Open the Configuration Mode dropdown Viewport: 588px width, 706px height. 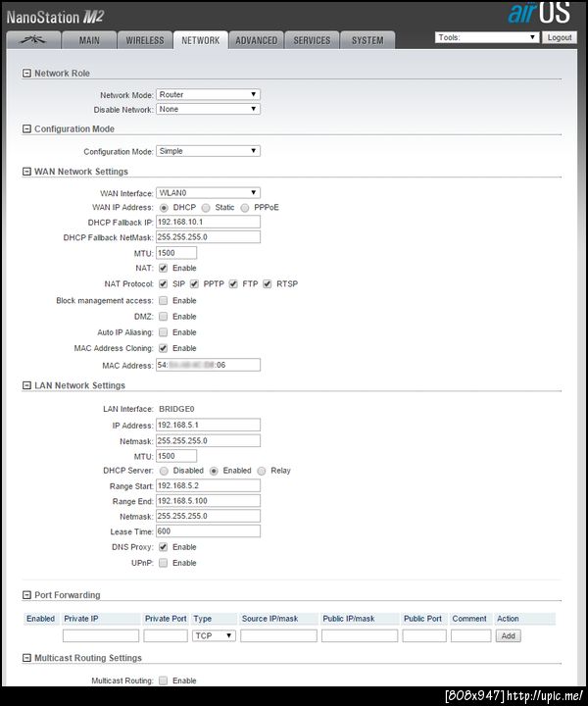(x=208, y=151)
